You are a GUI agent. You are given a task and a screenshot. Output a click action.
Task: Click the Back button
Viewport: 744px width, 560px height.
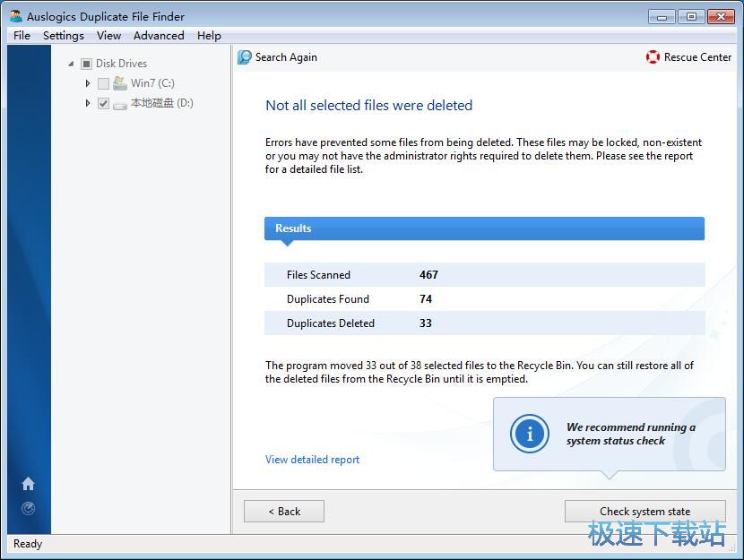[284, 511]
